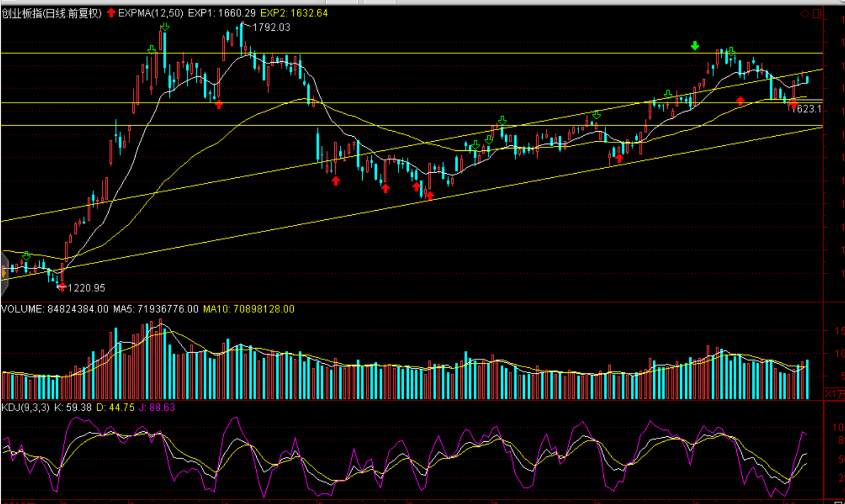Screen dimensions: 845x504
Task: Click the VOLUME indicator label
Action: (22, 309)
